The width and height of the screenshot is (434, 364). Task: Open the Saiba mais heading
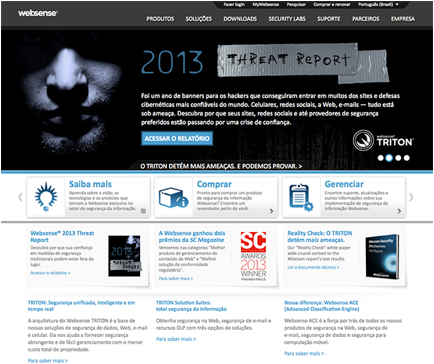pyautogui.click(x=90, y=184)
